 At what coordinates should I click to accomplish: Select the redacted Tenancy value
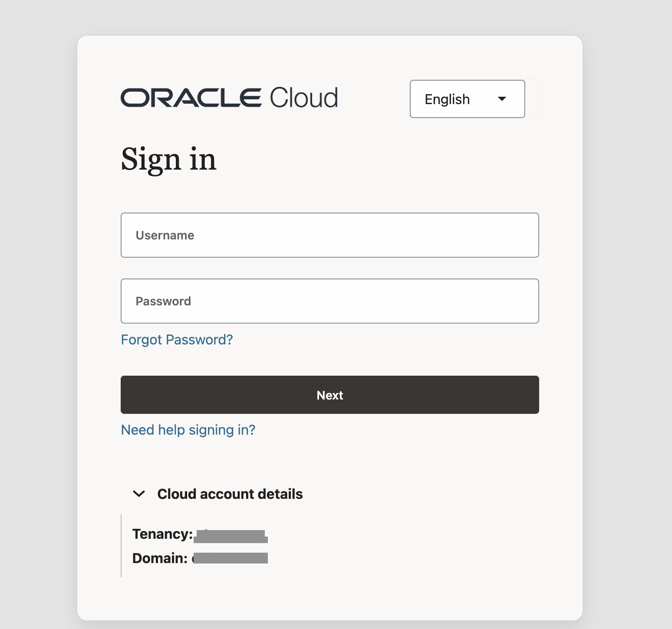pyautogui.click(x=231, y=537)
